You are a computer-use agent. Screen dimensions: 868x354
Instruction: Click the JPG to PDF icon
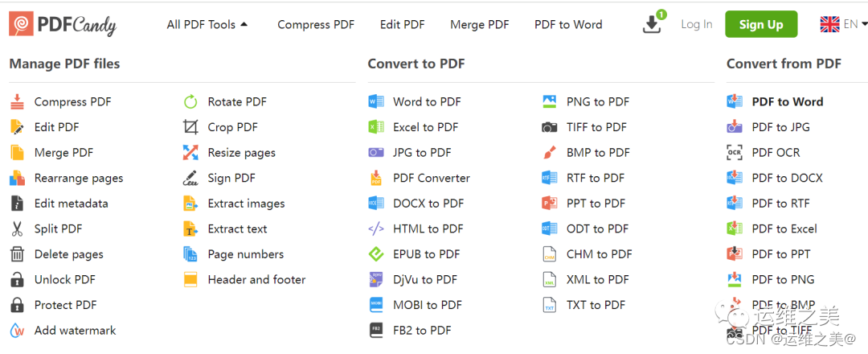tap(376, 153)
